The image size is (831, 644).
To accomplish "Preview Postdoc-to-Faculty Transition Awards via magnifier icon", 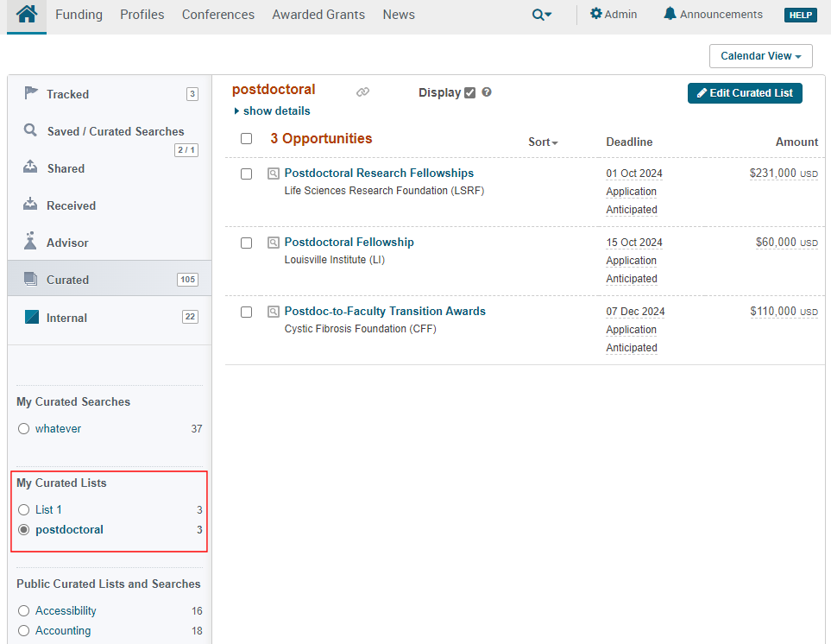I will [274, 312].
